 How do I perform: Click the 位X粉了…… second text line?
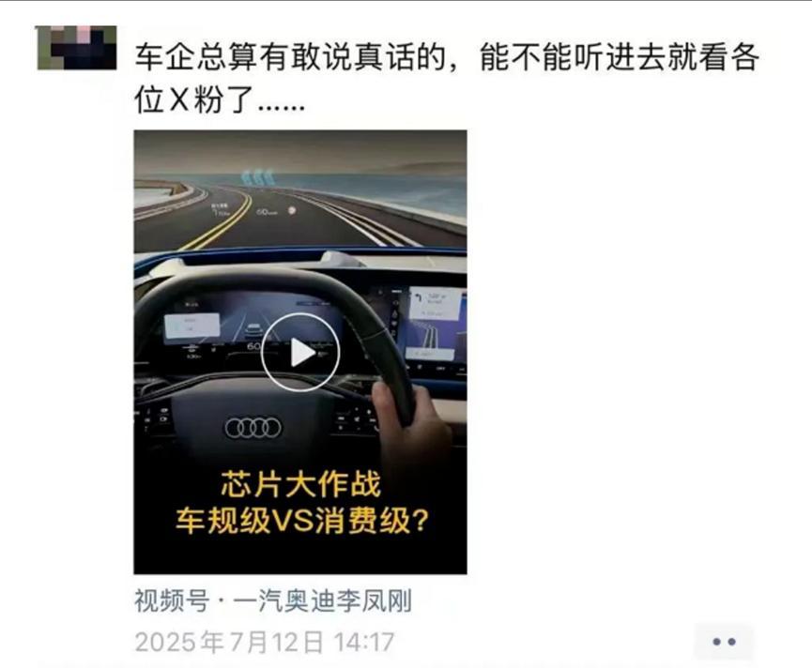[220, 99]
